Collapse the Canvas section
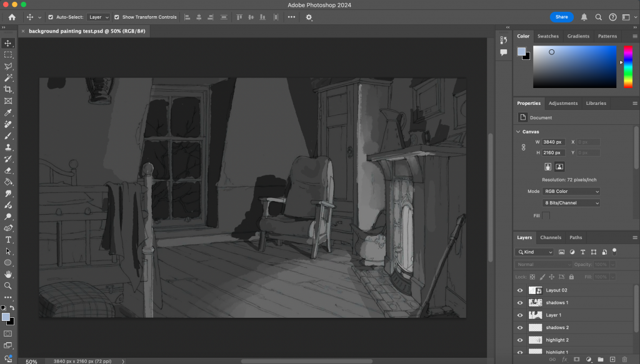 [518, 132]
